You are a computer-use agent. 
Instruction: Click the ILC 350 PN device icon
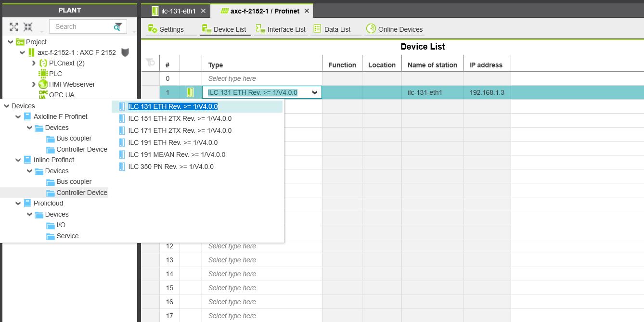pyautogui.click(x=122, y=167)
